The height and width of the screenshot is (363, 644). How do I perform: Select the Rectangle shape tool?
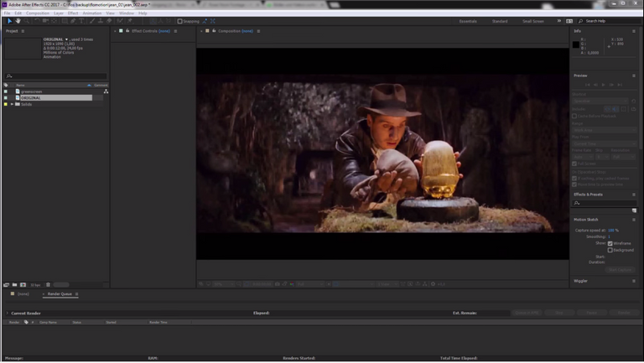coord(65,21)
